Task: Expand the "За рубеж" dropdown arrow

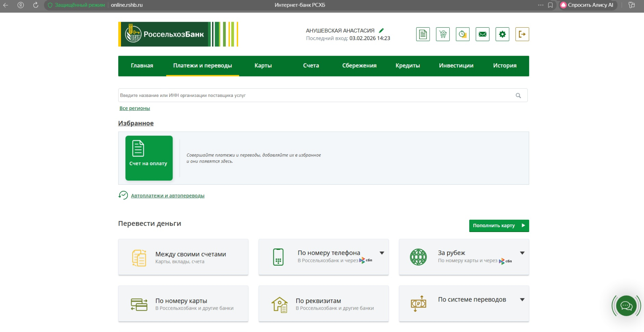Action: pyautogui.click(x=522, y=253)
